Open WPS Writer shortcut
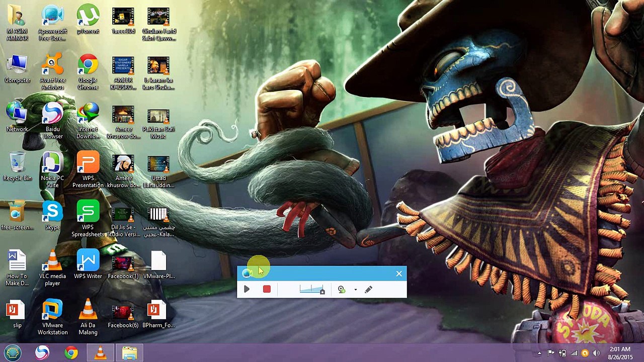This screenshot has width=644, height=362. [x=88, y=265]
